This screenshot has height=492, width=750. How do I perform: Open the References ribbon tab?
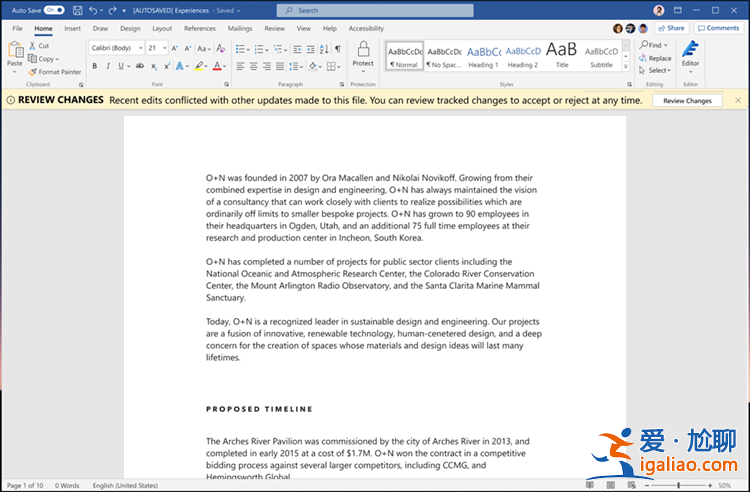(199, 29)
